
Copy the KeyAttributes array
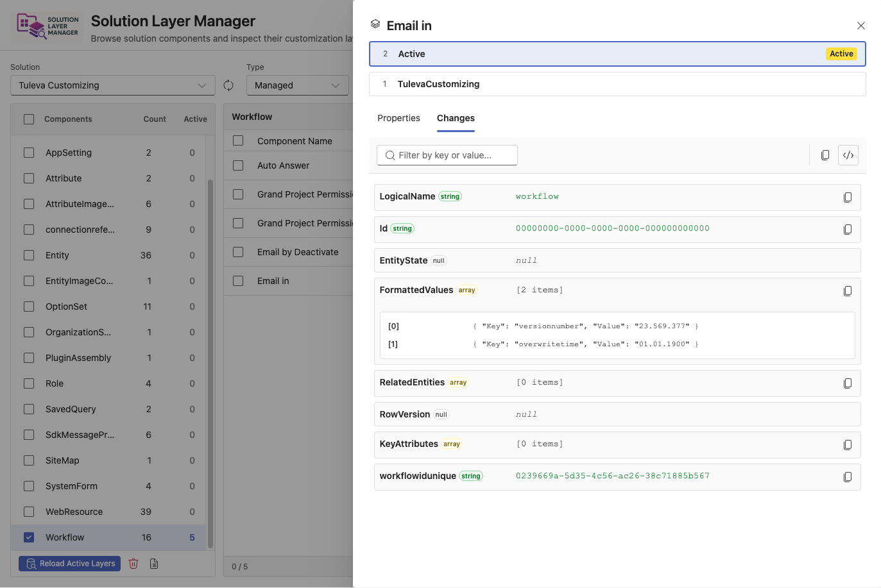tap(848, 445)
